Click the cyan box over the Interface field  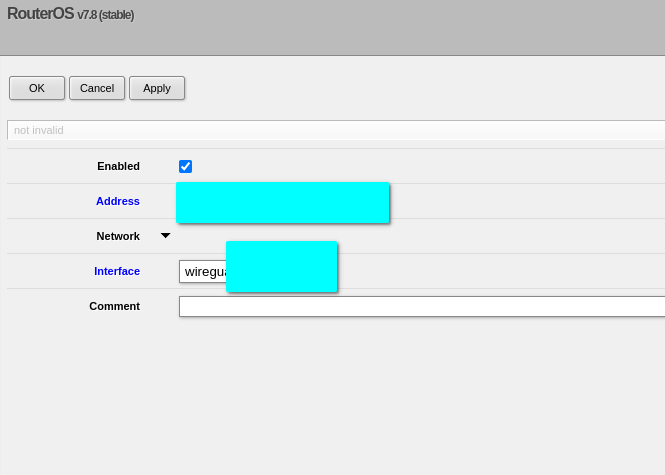point(281,266)
